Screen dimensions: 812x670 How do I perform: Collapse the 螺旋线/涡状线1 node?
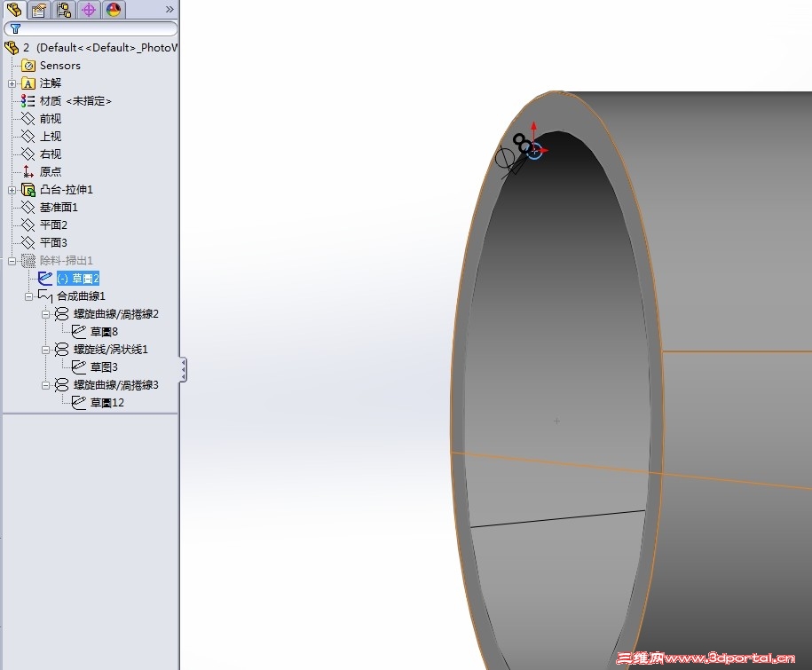[x=45, y=350]
